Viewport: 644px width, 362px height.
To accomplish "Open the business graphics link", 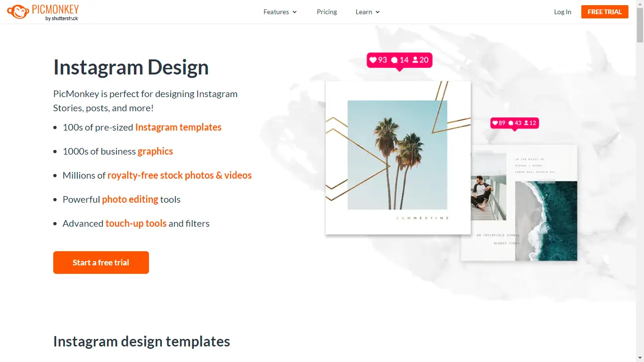I will tap(155, 151).
